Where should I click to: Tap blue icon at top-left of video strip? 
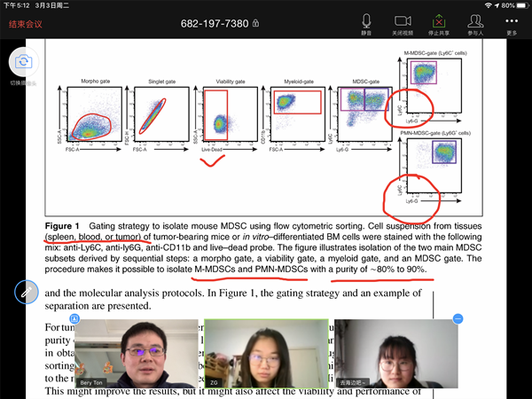tap(75, 318)
